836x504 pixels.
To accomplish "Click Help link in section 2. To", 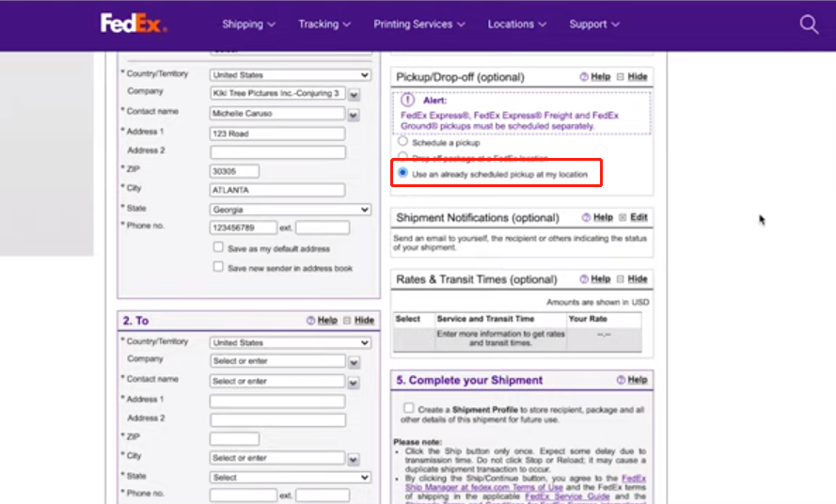I will pyautogui.click(x=327, y=320).
